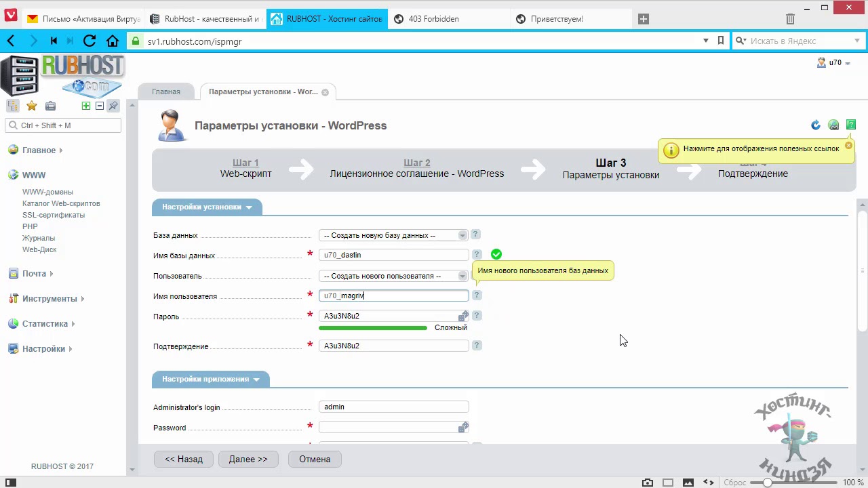
Task: Open Каталог Web-скриптов in sidebar
Action: [x=61, y=203]
